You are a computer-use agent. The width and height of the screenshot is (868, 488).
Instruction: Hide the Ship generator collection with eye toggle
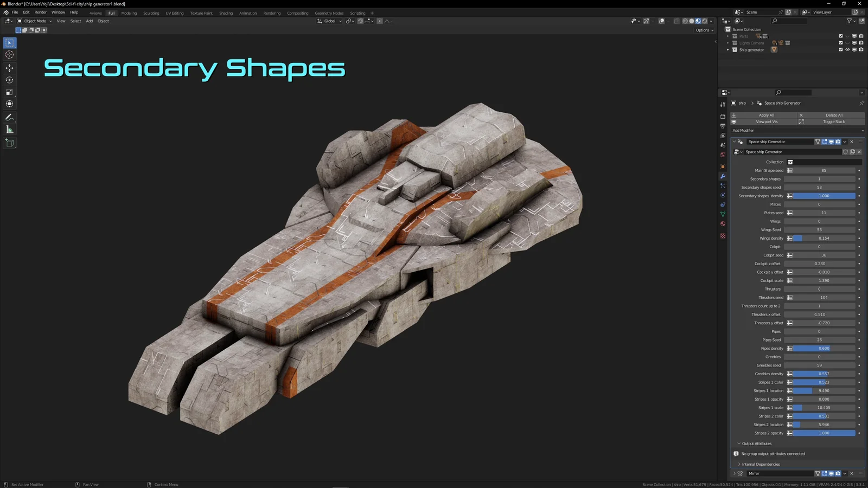(848, 49)
